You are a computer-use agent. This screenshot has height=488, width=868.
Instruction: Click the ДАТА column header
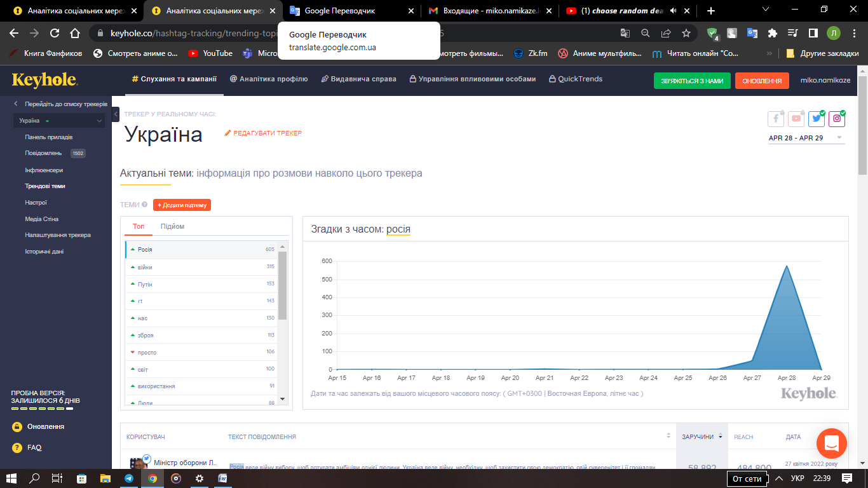pos(793,437)
